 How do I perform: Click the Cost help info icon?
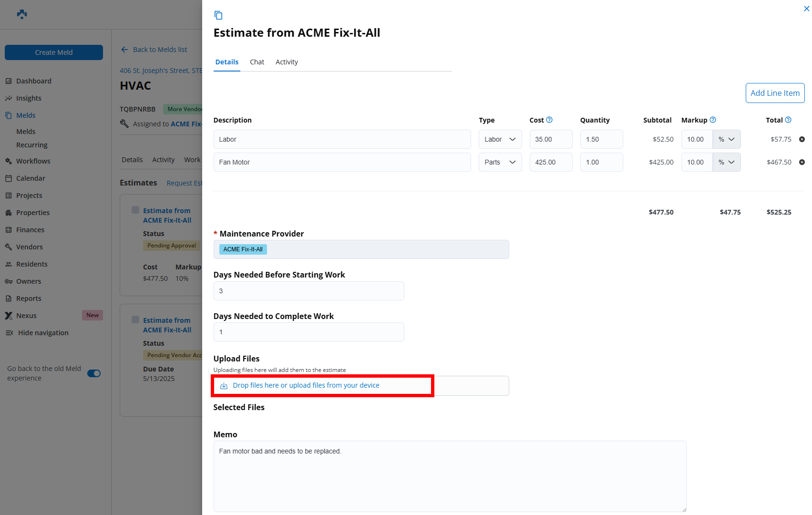point(549,120)
